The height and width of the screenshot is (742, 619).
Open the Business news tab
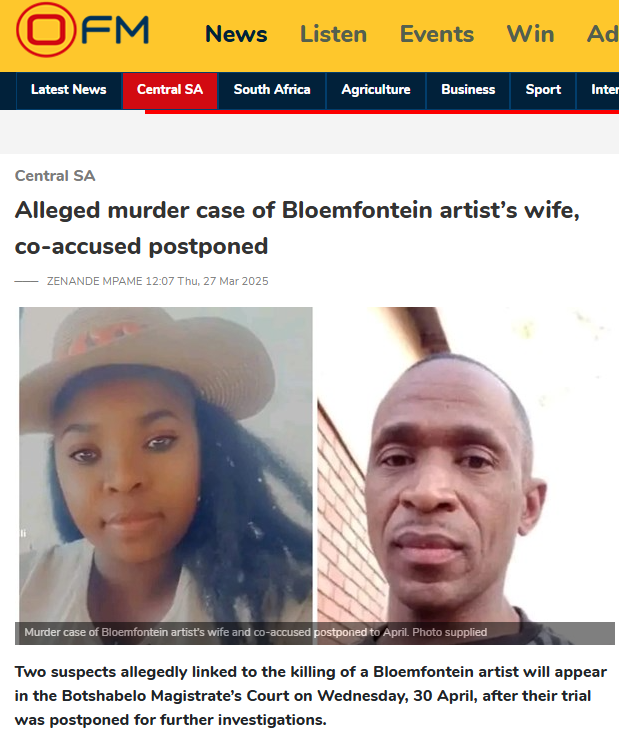468,90
